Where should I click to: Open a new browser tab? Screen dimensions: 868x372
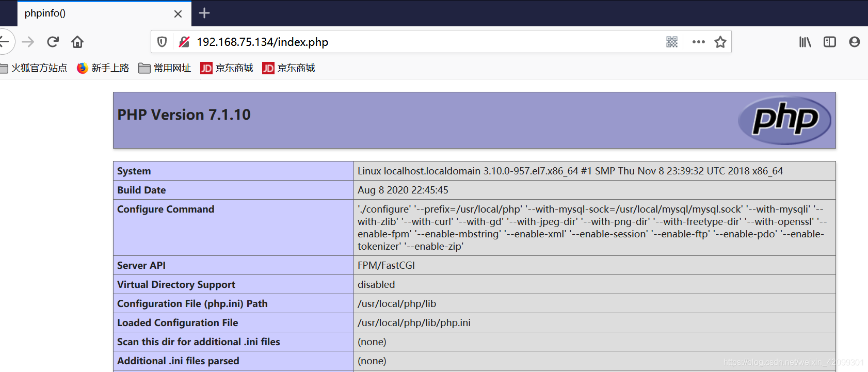[x=204, y=13]
